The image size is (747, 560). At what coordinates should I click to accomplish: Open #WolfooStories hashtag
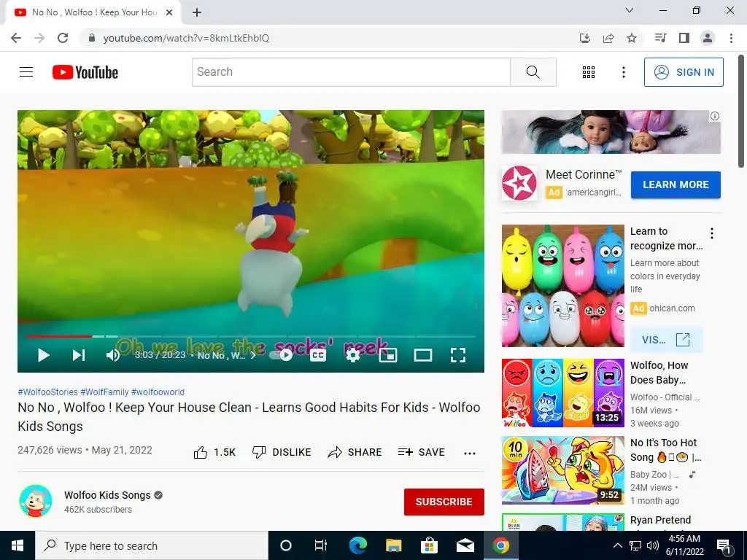47,392
